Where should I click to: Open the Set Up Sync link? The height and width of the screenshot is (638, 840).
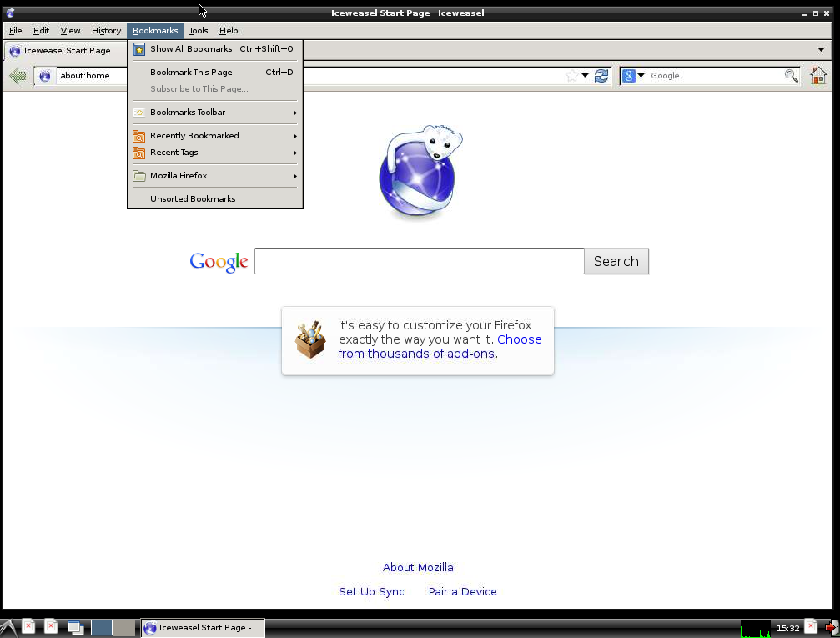click(x=371, y=592)
